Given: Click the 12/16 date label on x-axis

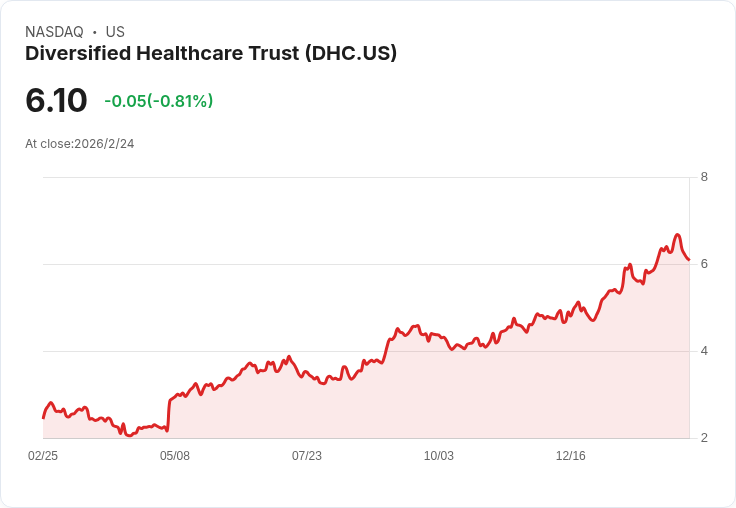Looking at the screenshot, I should (x=571, y=456).
